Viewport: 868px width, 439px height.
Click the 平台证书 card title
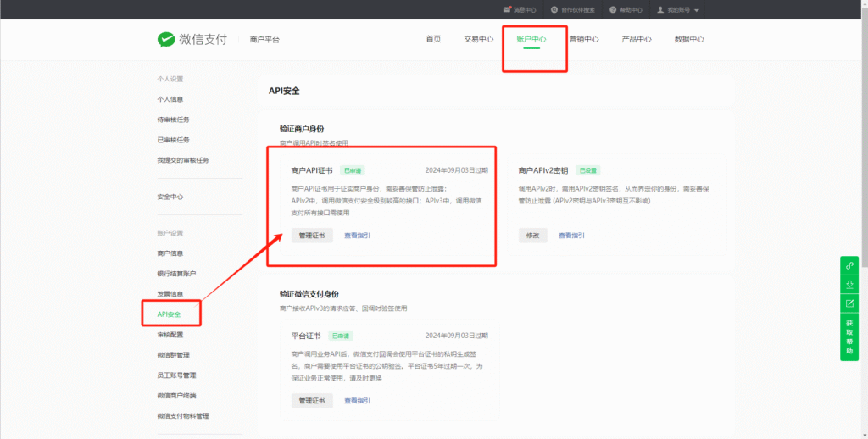click(x=306, y=336)
